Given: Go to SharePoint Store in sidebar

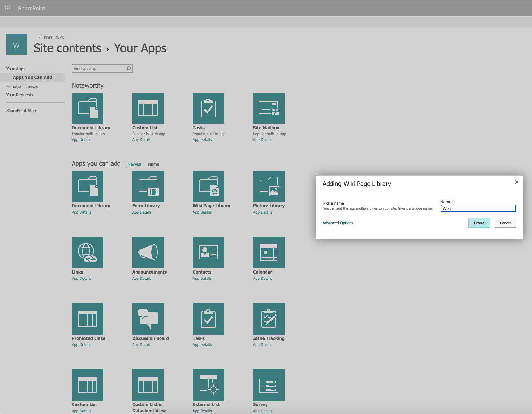Looking at the screenshot, I should point(22,111).
